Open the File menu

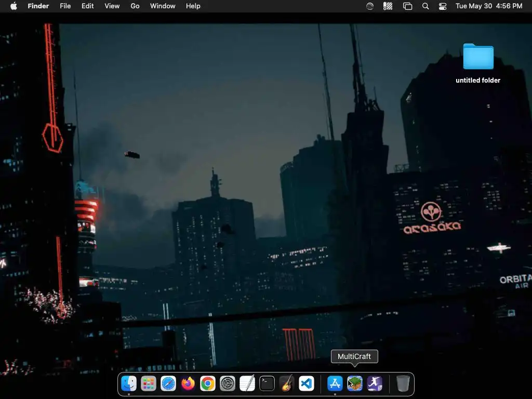pyautogui.click(x=65, y=6)
